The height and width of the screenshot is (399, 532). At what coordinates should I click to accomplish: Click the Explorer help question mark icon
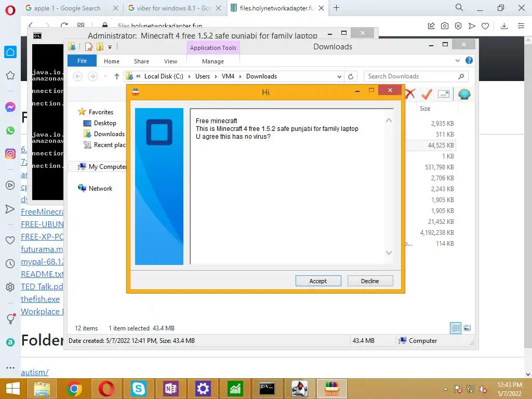tap(469, 60)
